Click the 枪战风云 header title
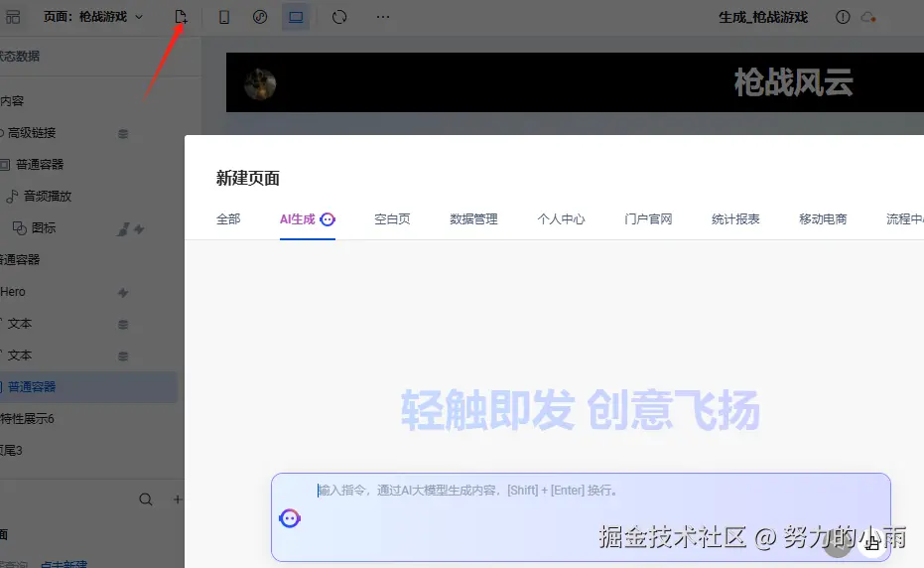 793,82
